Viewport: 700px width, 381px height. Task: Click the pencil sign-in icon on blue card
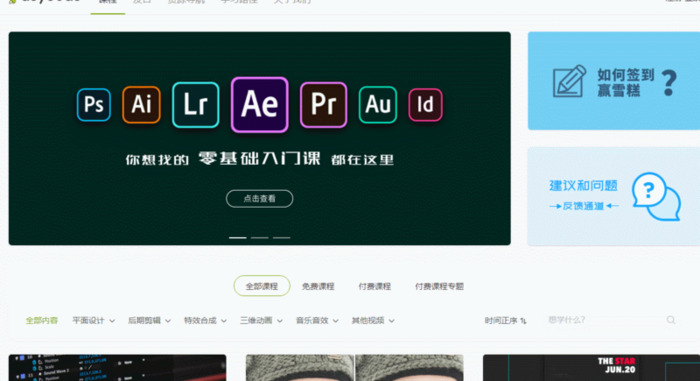(569, 81)
